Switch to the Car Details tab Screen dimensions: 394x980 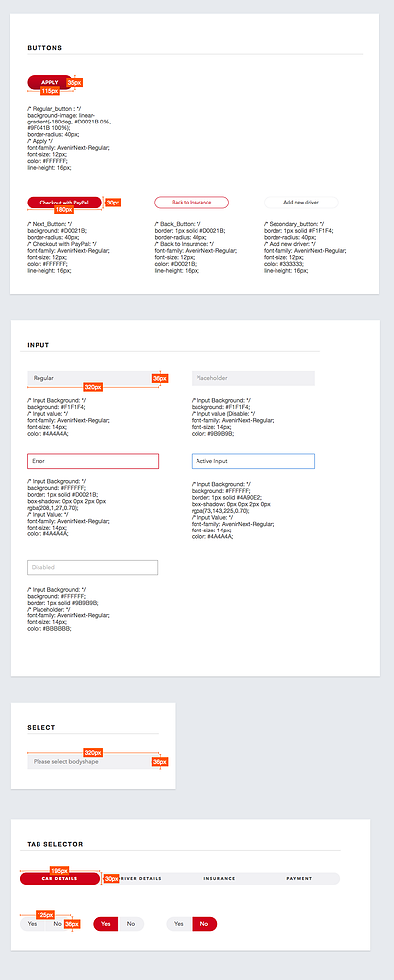(60, 879)
